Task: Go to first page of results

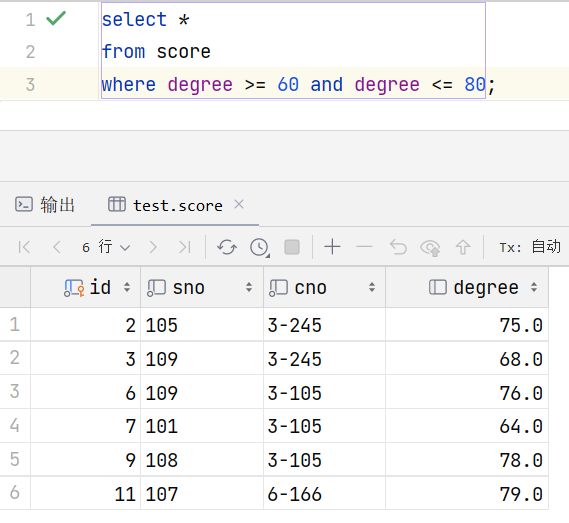Action: point(24,248)
